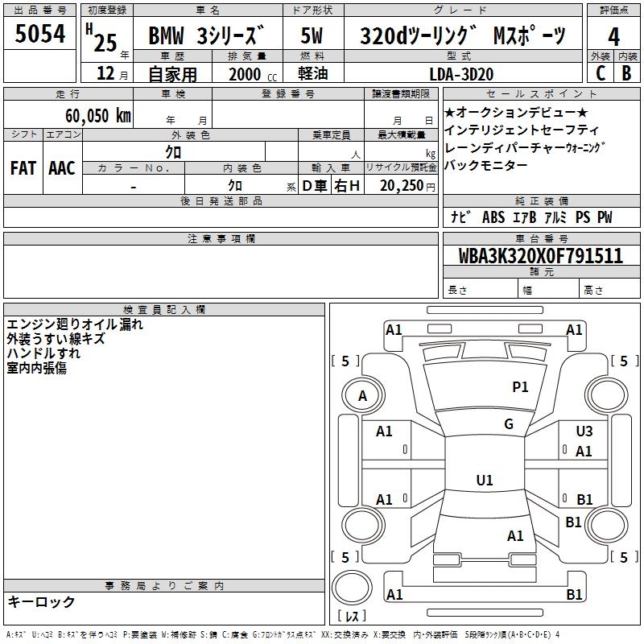This screenshot has height=644, width=644.
Task: Click the mileage 60,050 km
Action: [98, 116]
